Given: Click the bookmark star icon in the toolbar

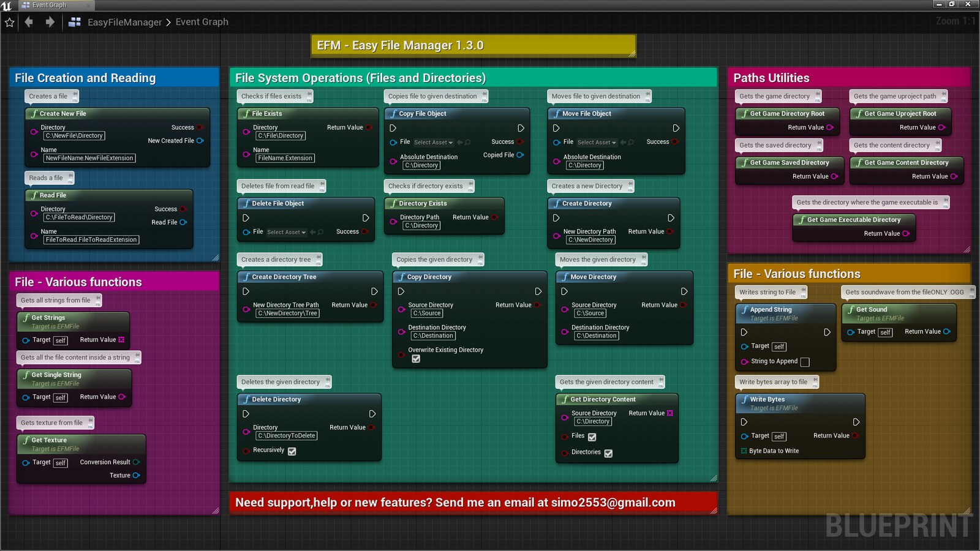Looking at the screenshot, I should point(9,21).
